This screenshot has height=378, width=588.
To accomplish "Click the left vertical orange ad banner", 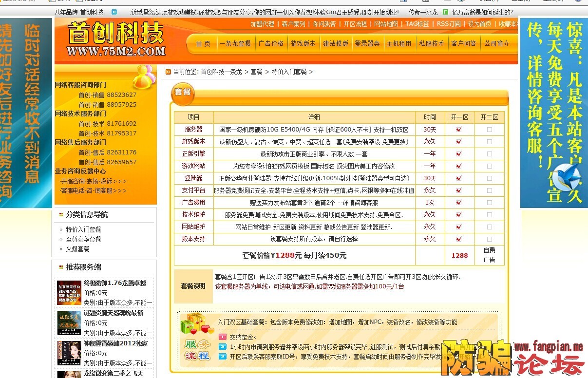I will tap(26, 113).
